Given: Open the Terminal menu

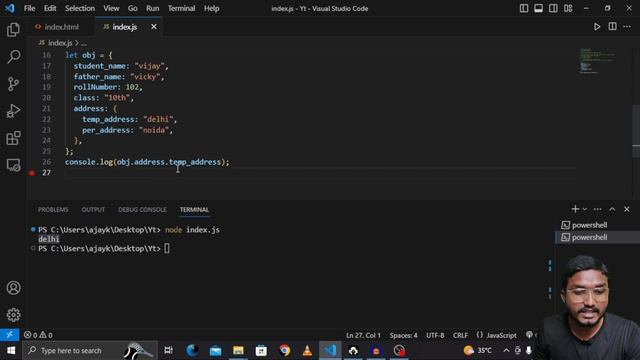Looking at the screenshot, I should [x=181, y=8].
